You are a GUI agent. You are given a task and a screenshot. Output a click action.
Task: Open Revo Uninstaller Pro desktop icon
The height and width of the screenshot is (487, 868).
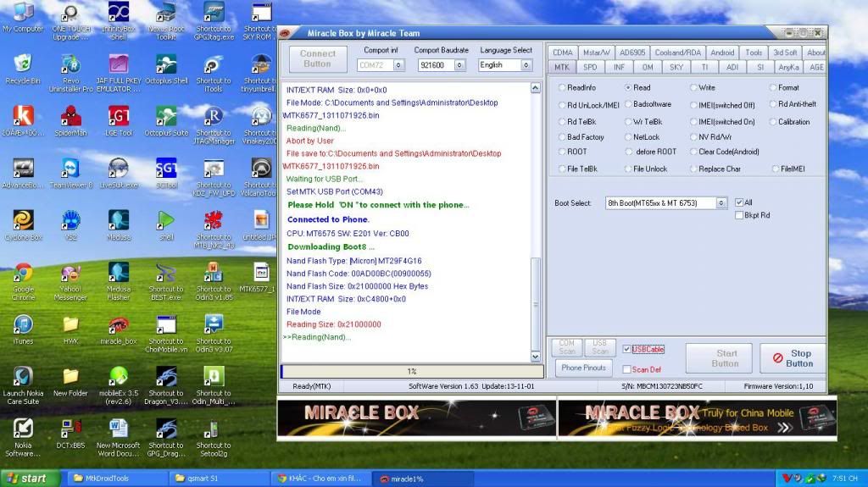tap(71, 74)
